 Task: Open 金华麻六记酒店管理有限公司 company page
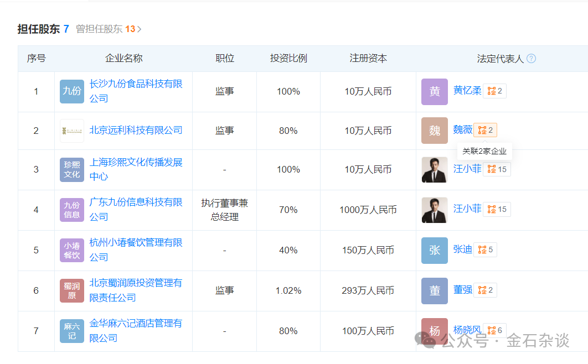coord(136,331)
